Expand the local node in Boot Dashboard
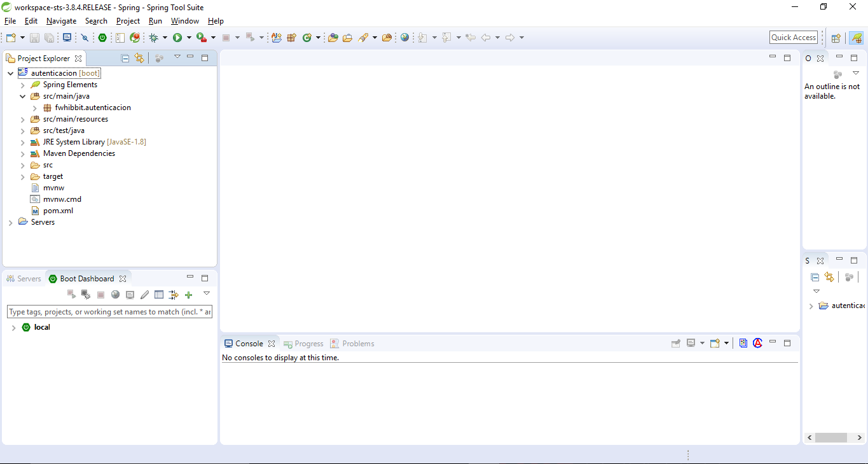This screenshot has height=464, width=868. 13,328
